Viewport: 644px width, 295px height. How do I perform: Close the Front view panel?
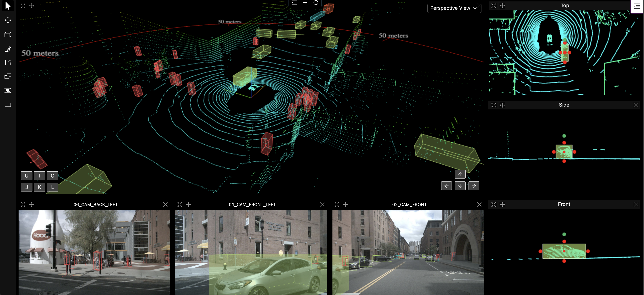coord(636,205)
